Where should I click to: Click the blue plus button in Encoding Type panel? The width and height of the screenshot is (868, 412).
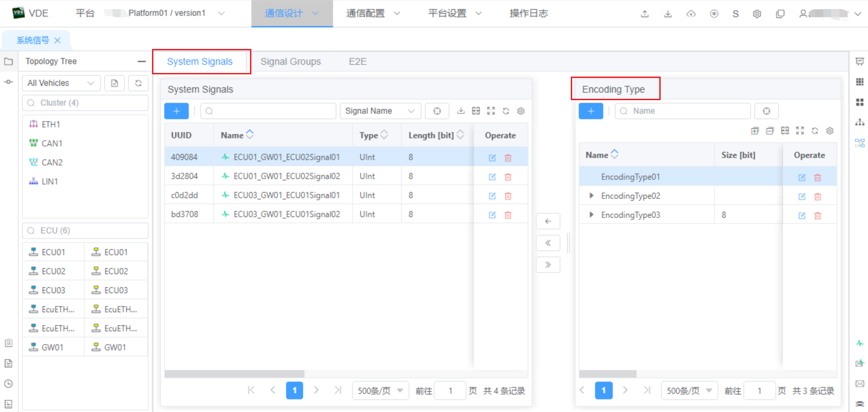590,111
